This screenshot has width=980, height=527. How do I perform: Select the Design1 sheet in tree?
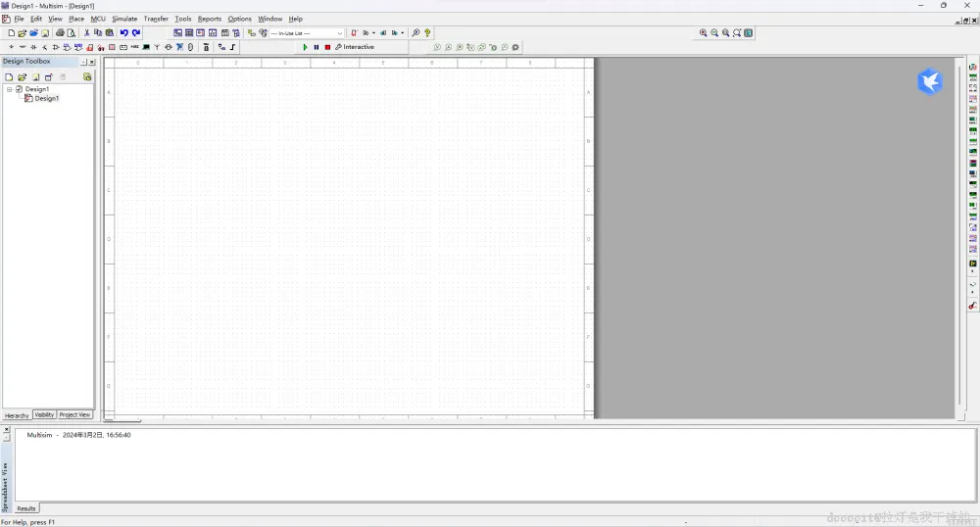coord(46,99)
